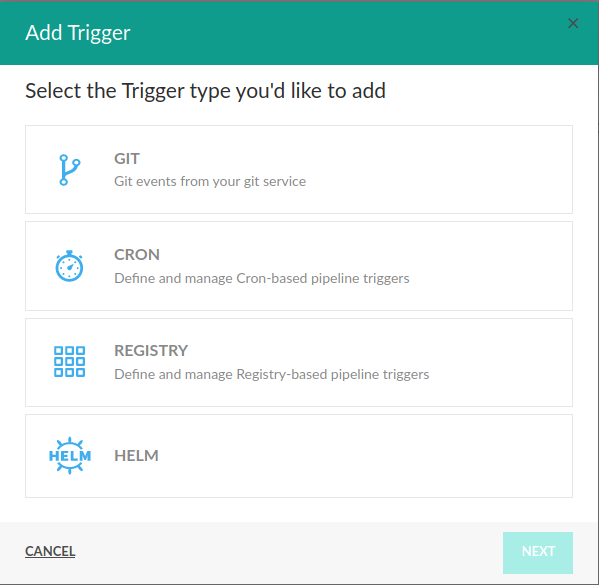Click the 'Add Trigger' dialog header title
Viewport: 599px width, 585px height.
point(78,33)
